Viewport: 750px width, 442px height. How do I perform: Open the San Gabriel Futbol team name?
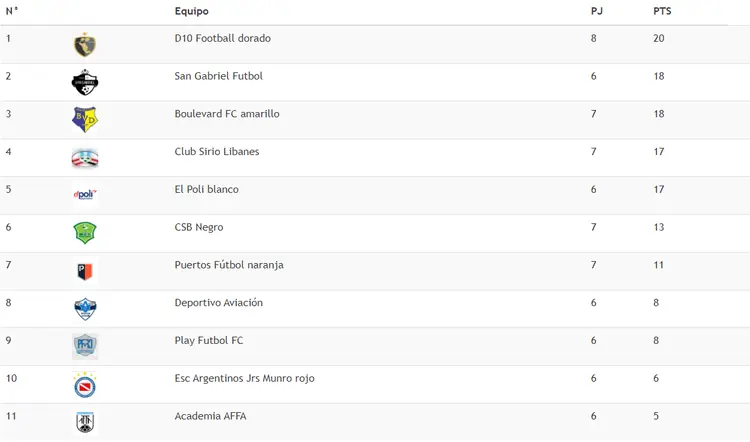(x=219, y=76)
